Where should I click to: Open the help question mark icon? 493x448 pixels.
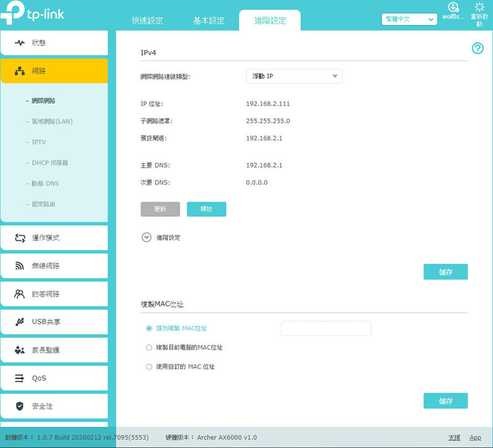click(478, 49)
